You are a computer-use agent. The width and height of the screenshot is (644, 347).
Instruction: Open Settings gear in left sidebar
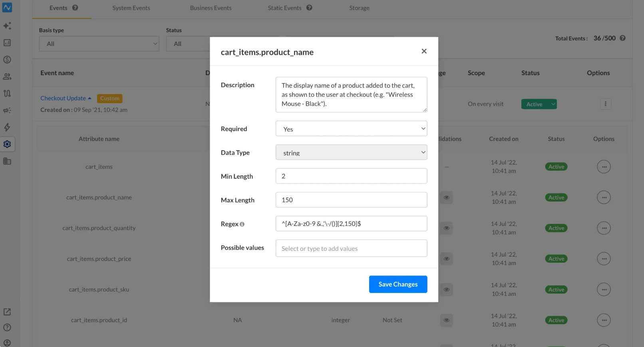[7, 144]
